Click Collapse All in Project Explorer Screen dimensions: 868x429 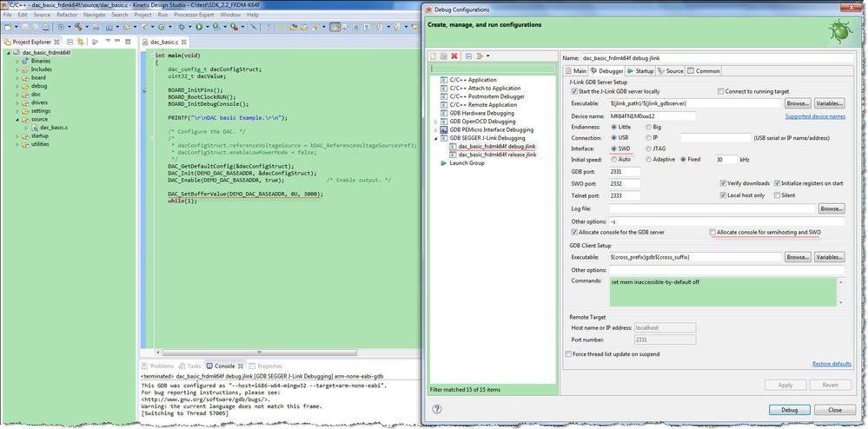point(70,42)
